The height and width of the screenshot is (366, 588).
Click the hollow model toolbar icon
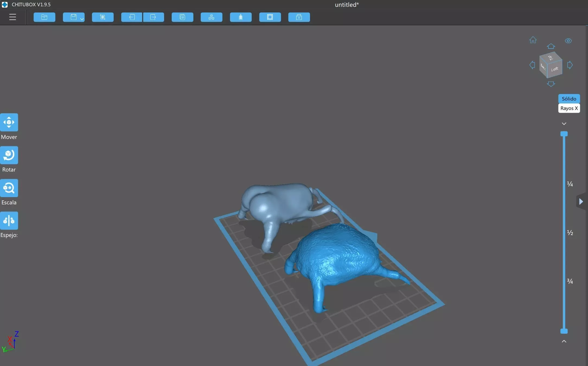pos(241,17)
